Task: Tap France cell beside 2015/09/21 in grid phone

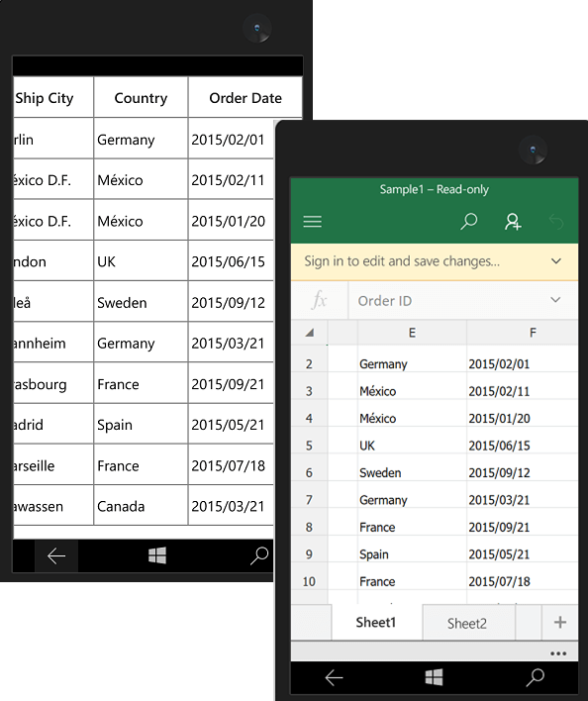Action: 141,383
